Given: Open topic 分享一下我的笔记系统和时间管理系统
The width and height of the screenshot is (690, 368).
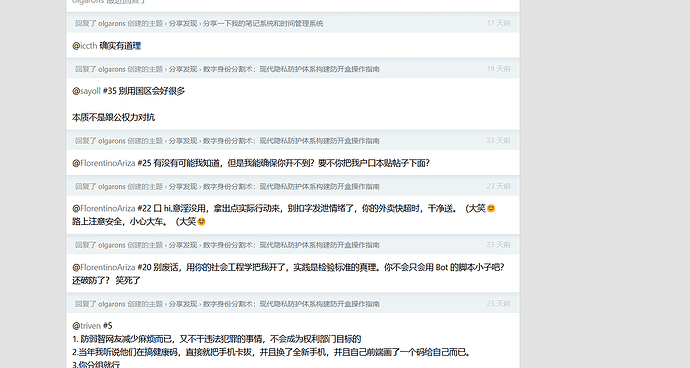Looking at the screenshot, I should pos(263,23).
